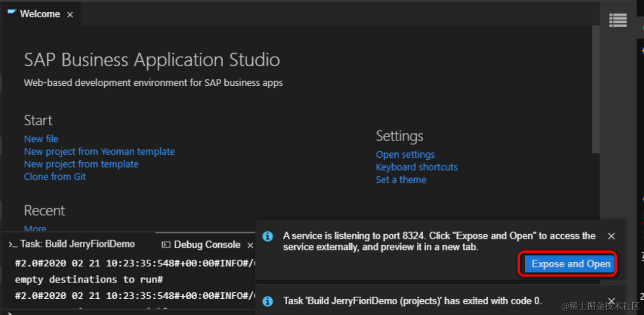Open Clone from Git link

point(55,176)
